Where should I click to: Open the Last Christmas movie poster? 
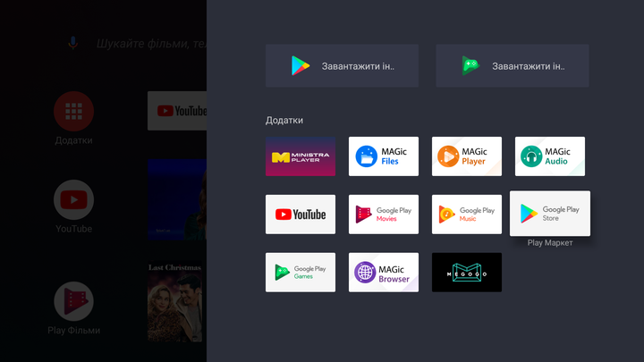(x=175, y=302)
